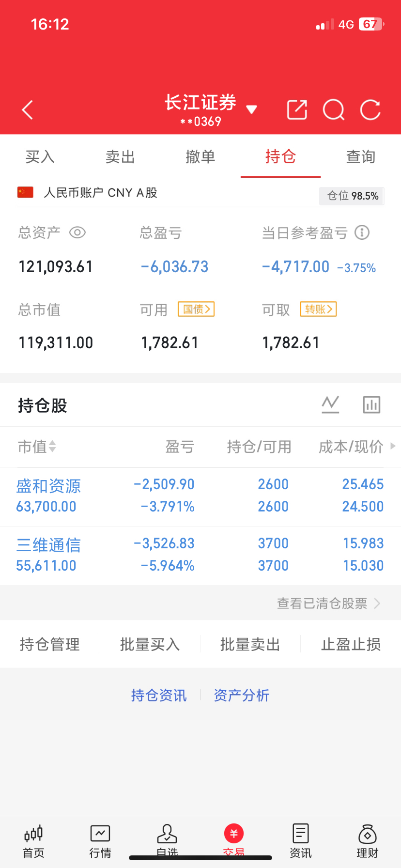Open 理财 in bottom navigation

(368, 841)
